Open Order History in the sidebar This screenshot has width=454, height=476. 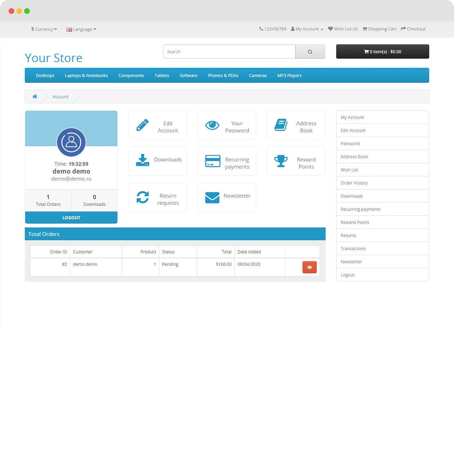(354, 183)
